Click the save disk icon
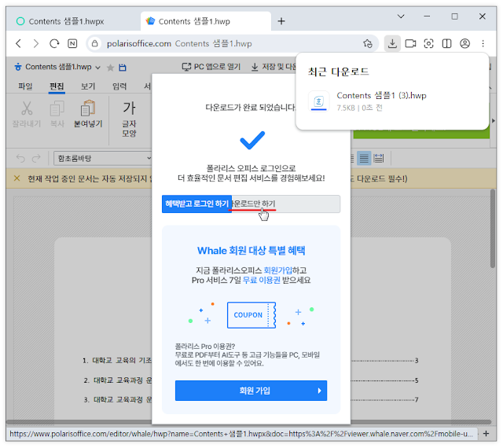The height and width of the screenshot is (448, 503). [123, 68]
